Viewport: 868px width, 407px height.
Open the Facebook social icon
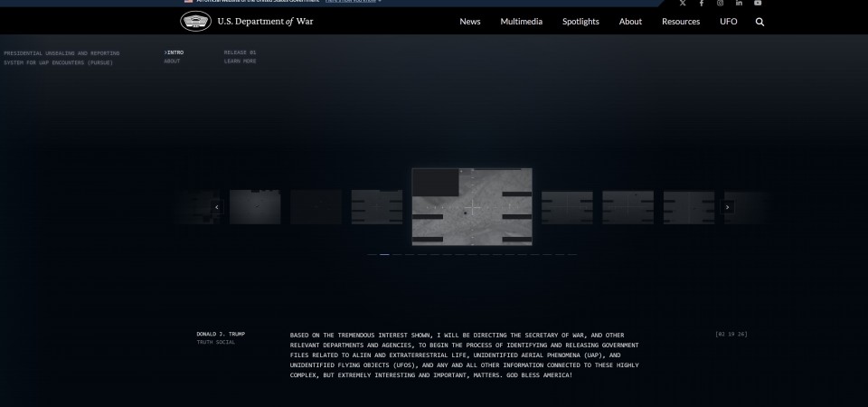coord(702,3)
